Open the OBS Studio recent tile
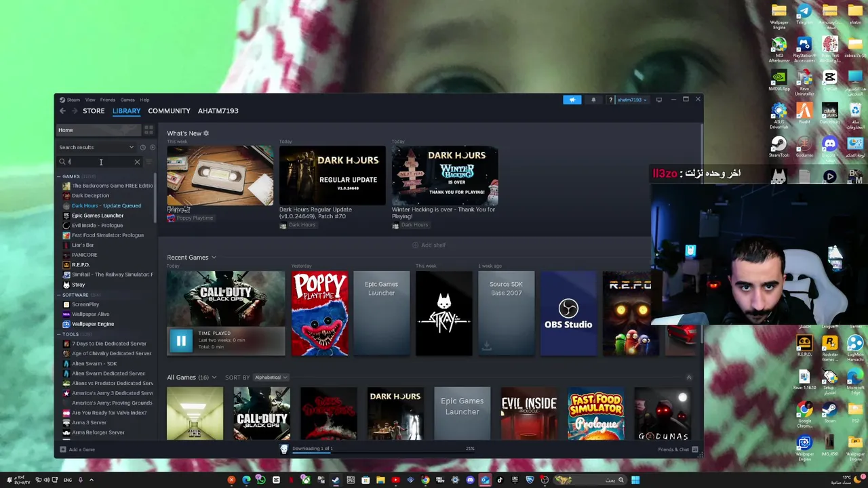Viewport: 868px width, 488px height. [x=568, y=314]
